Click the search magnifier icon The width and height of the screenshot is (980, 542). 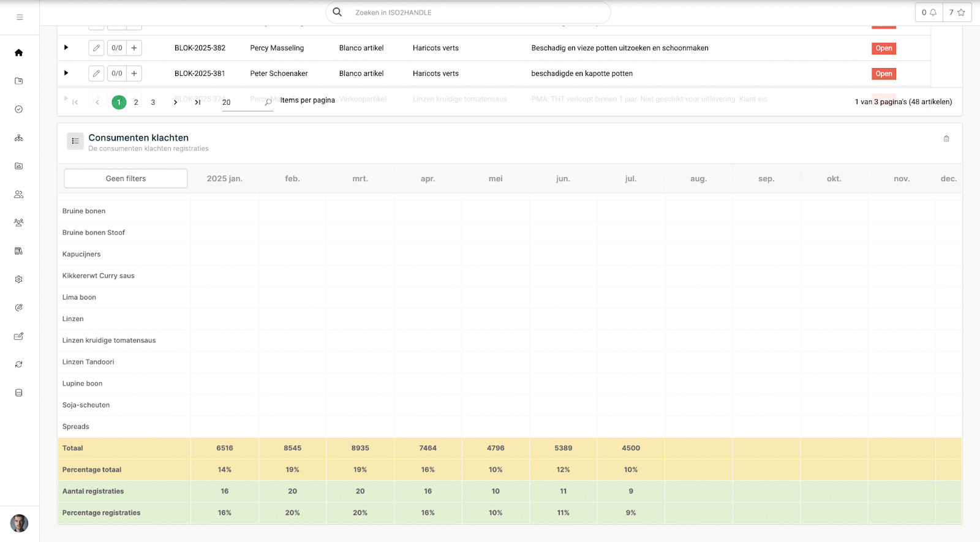pyautogui.click(x=337, y=12)
